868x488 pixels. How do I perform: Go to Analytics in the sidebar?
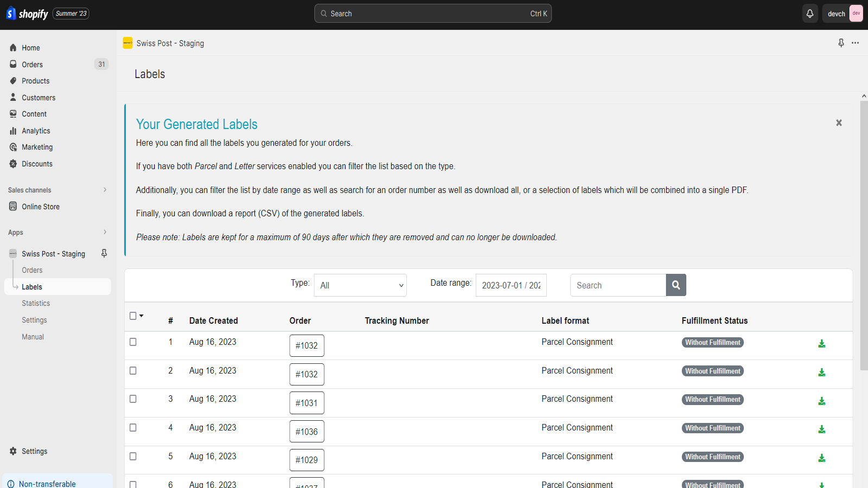pyautogui.click(x=36, y=131)
